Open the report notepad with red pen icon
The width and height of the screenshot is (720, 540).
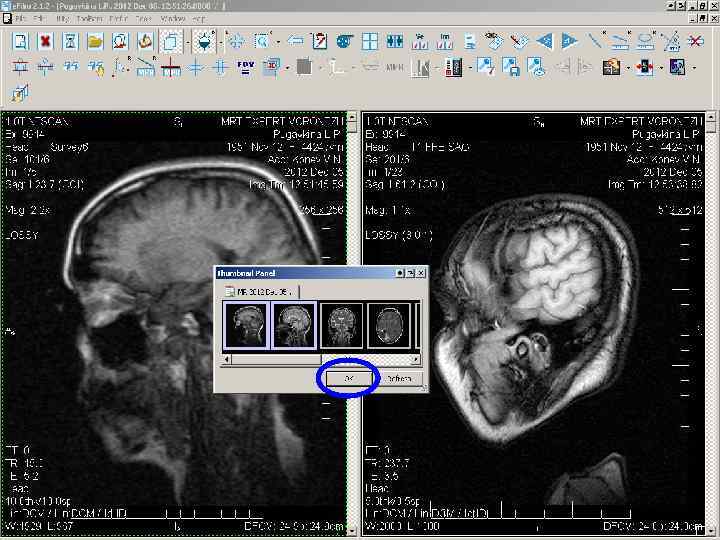tap(320, 41)
